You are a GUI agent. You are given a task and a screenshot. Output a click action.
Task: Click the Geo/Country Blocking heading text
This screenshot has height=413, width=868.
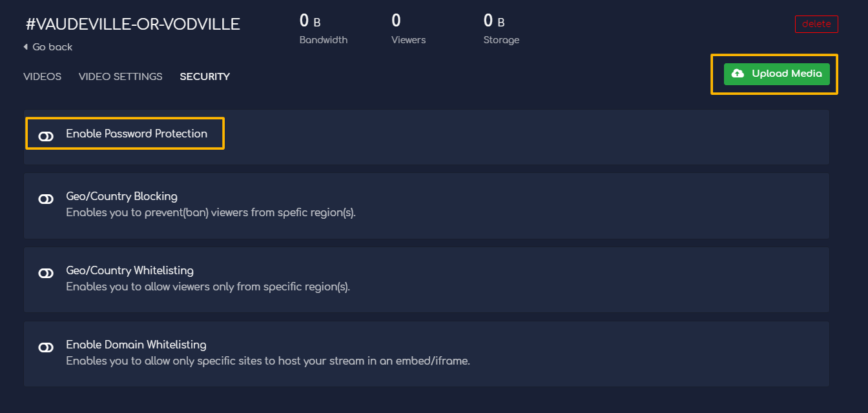[x=121, y=196]
